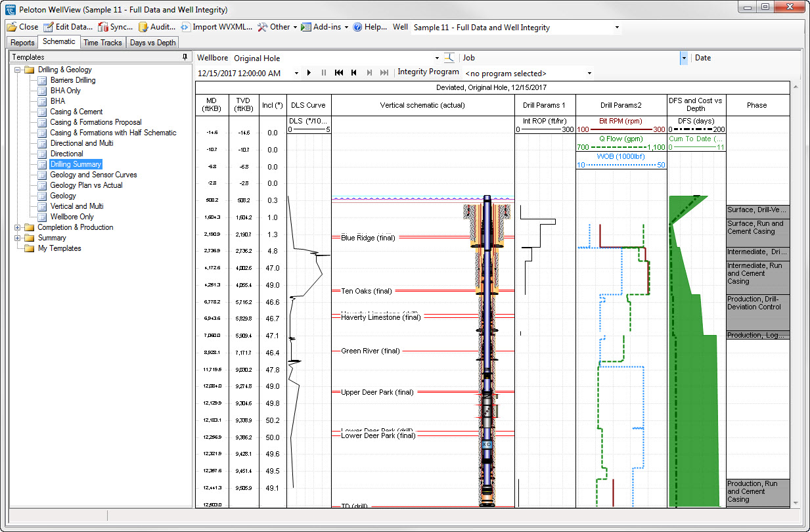Viewport: 810px width, 532px height.
Task: Click the wellbore schematic icon beside Wellbore dropdown
Action: [x=449, y=58]
